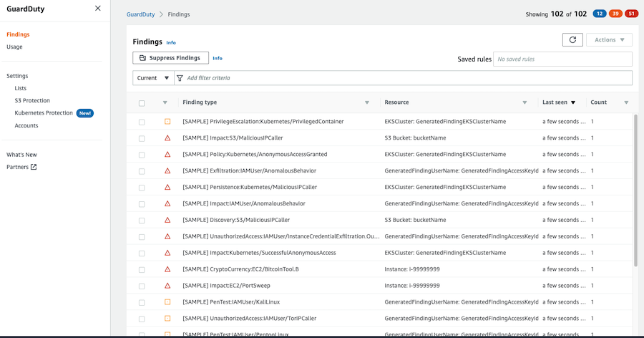Check the Impact:S3/MaliciousIPCaller row
The image size is (644, 338).
(142, 139)
